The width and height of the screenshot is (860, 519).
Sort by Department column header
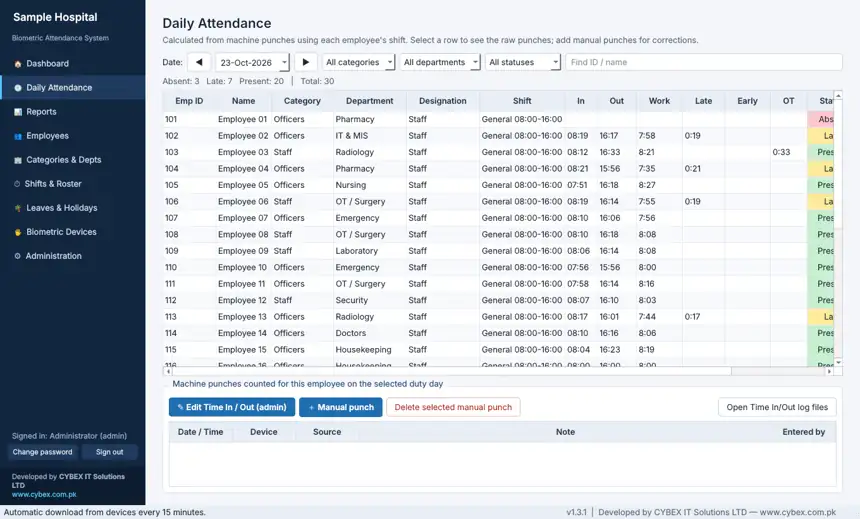[x=370, y=101]
